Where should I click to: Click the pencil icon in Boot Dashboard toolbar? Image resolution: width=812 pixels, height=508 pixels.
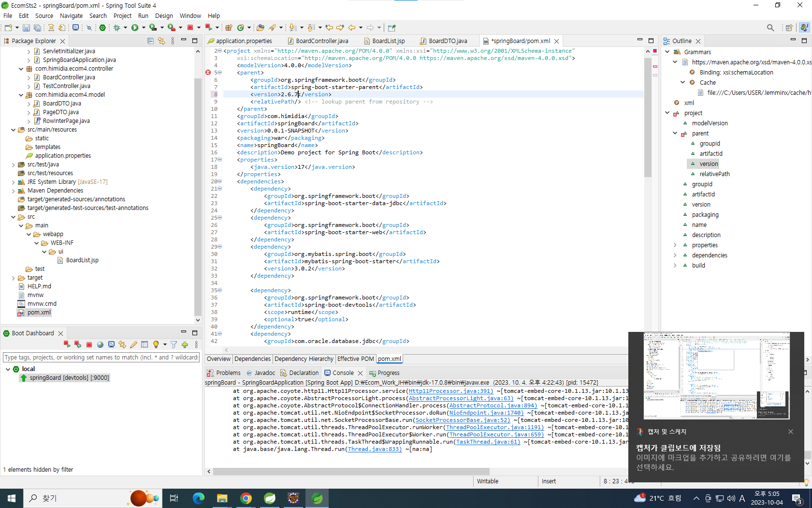[x=133, y=344]
